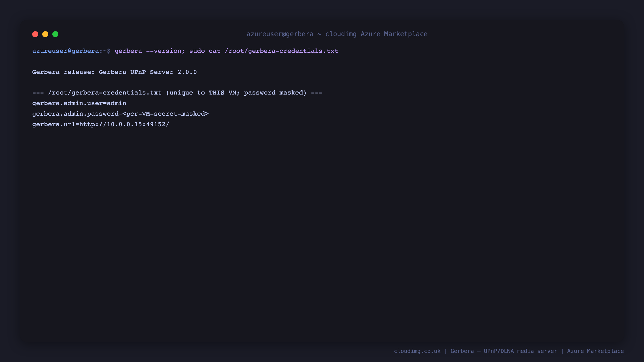Click the header line starting '--- /root/gerbera-credentials.txt'
Viewport: 644px width, 362px height.
tap(177, 93)
